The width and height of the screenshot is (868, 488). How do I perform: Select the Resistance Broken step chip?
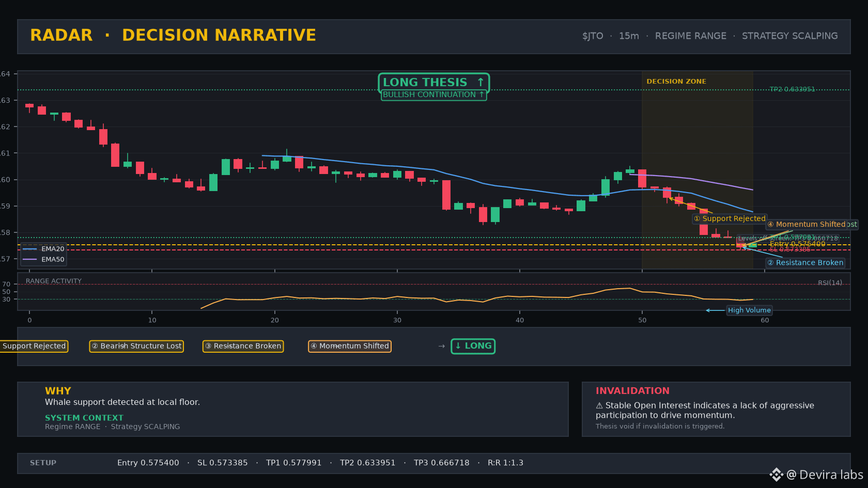click(x=243, y=346)
